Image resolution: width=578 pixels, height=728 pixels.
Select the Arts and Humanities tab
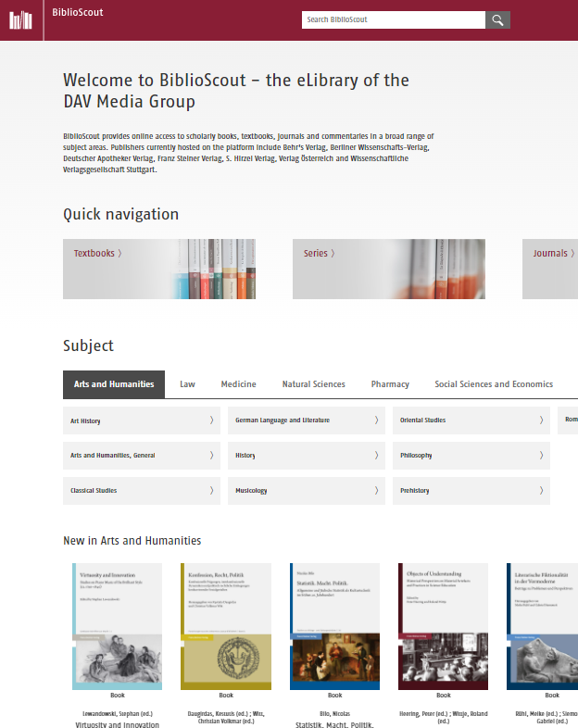click(114, 384)
